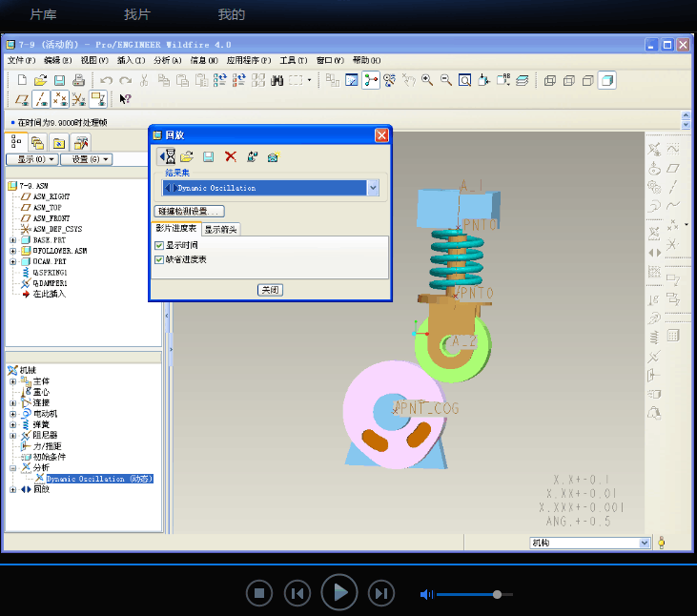Switch to the 显示箭头 tab

221,229
